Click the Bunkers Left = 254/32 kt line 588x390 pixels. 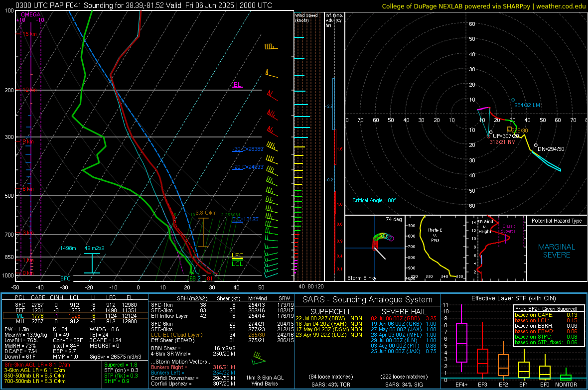click(x=193, y=373)
